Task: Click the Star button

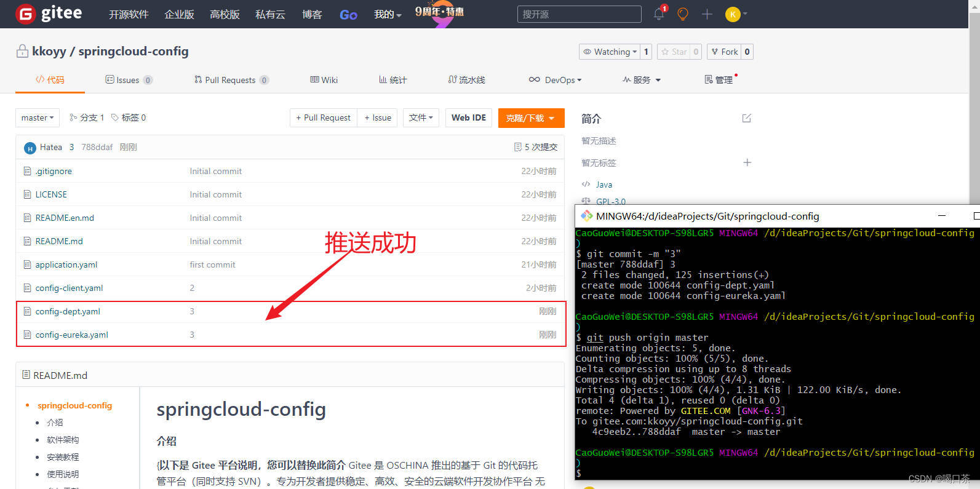Action: (x=674, y=52)
